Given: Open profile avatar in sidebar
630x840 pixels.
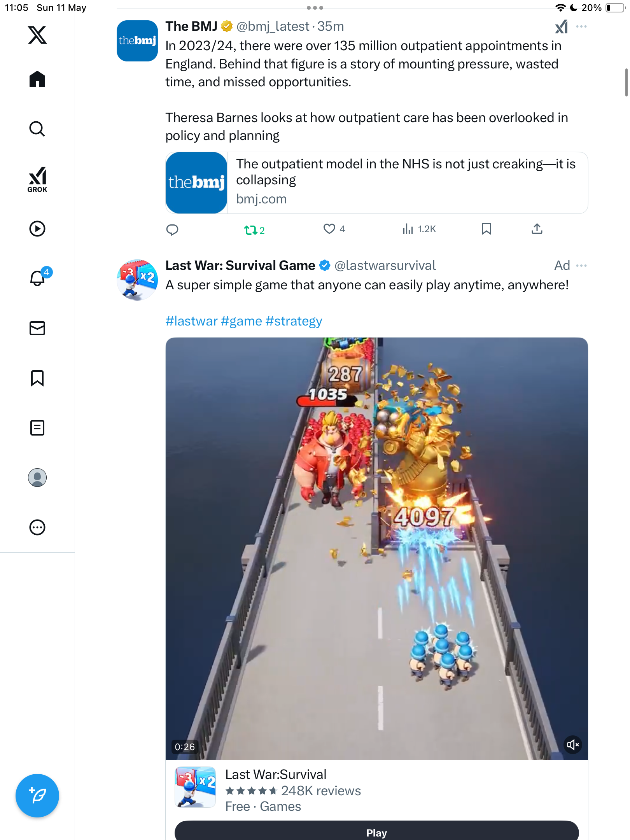Looking at the screenshot, I should [37, 478].
